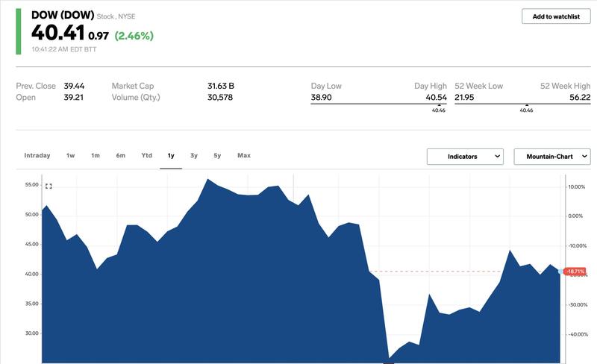The width and height of the screenshot is (597, 364).
Task: Add DOW to watchlist
Action: click(556, 16)
